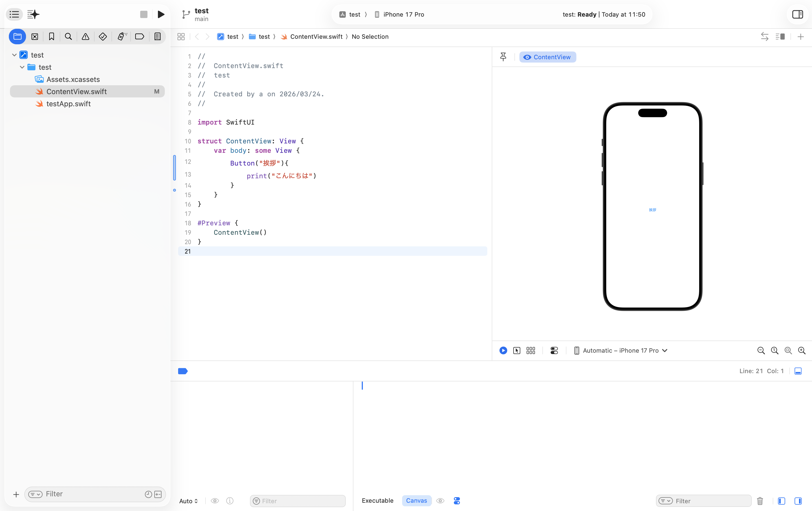Toggle the right inspector panel
The width and height of the screenshot is (812, 511).
pos(798,14)
